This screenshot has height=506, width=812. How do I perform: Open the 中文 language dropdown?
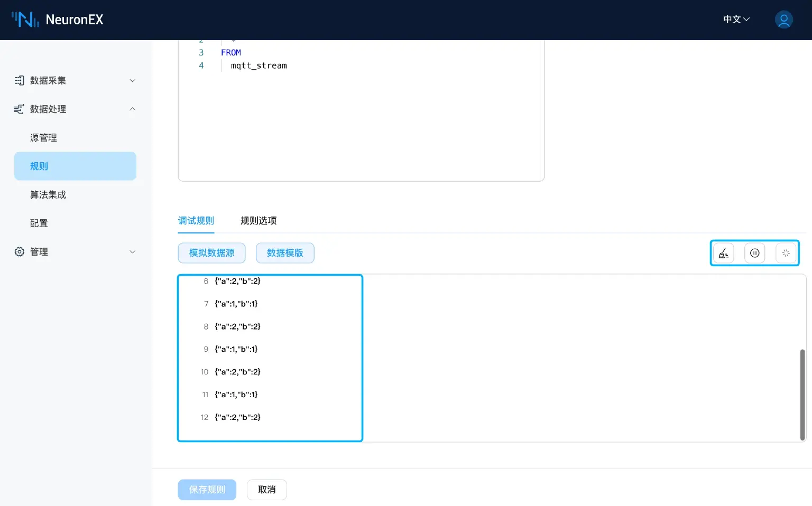tap(736, 20)
